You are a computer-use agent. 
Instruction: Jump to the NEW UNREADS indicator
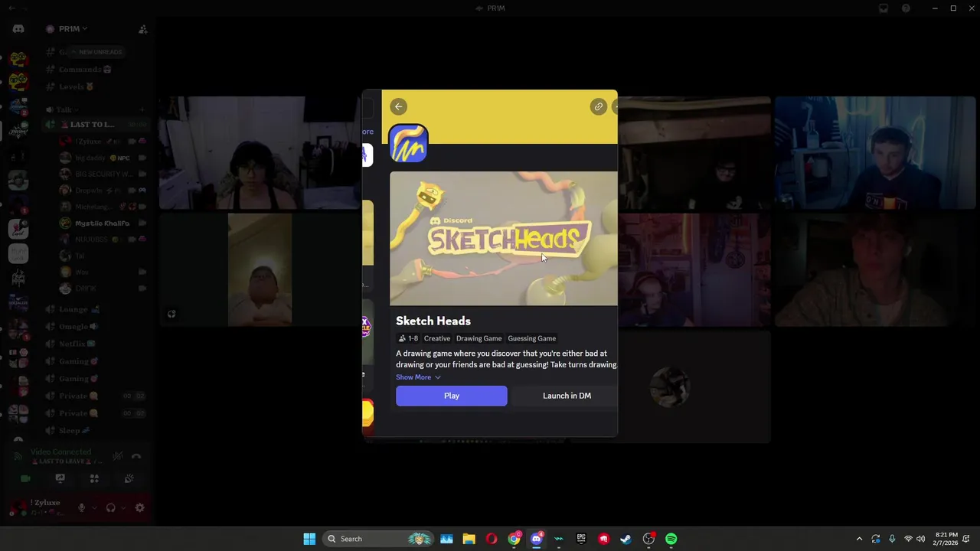96,52
